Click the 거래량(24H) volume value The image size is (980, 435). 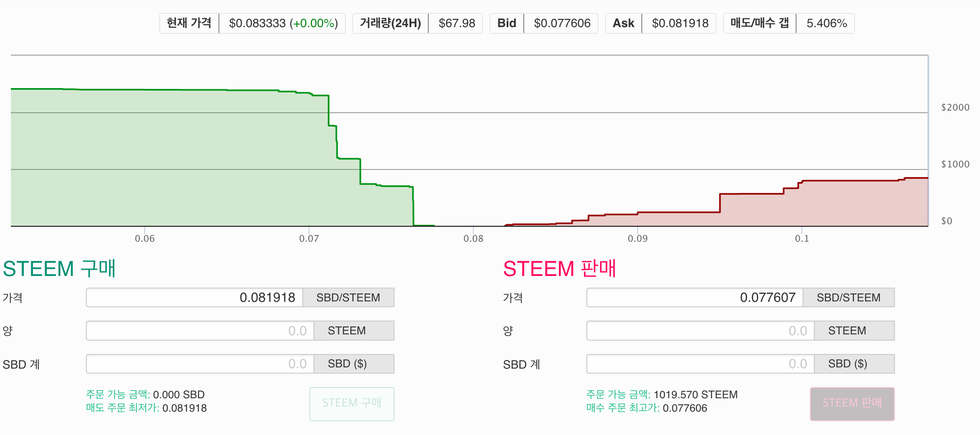coord(457,23)
